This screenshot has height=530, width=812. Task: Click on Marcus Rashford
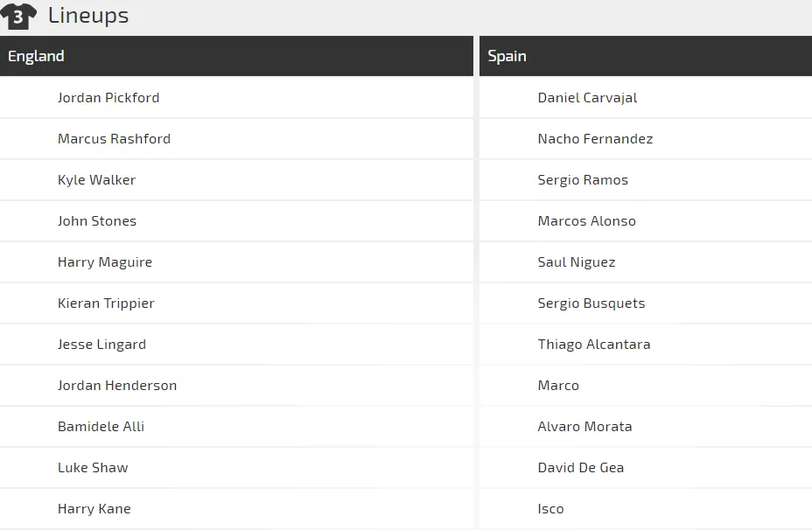[x=114, y=139]
